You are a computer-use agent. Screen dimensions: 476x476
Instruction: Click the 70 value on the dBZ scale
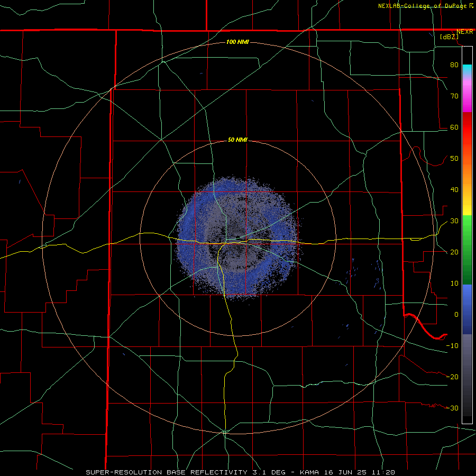coord(454,96)
